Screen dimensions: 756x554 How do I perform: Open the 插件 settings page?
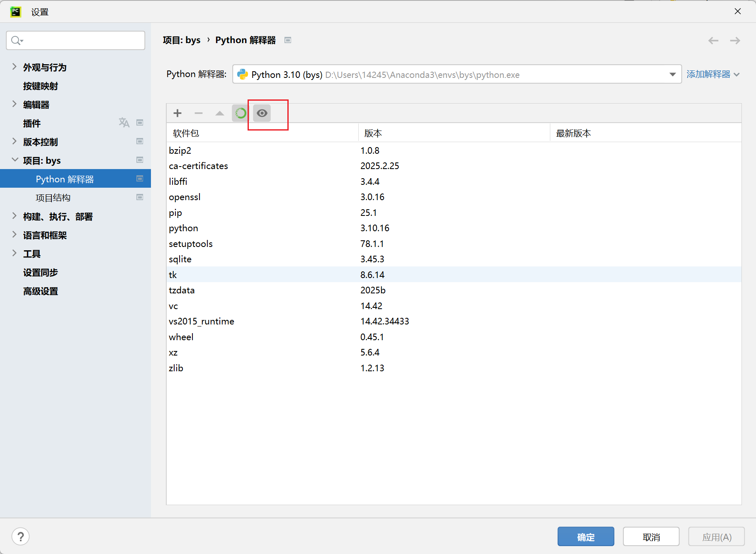click(32, 123)
